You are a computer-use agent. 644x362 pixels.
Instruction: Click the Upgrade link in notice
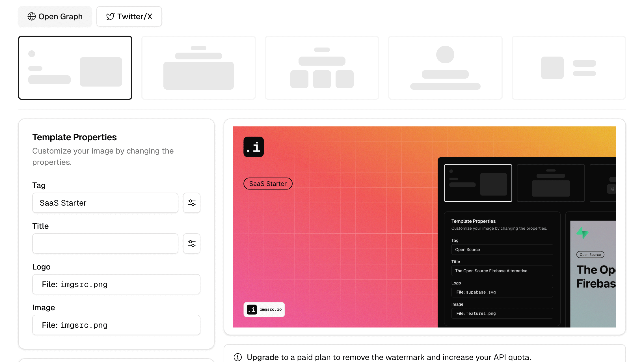[x=263, y=357]
